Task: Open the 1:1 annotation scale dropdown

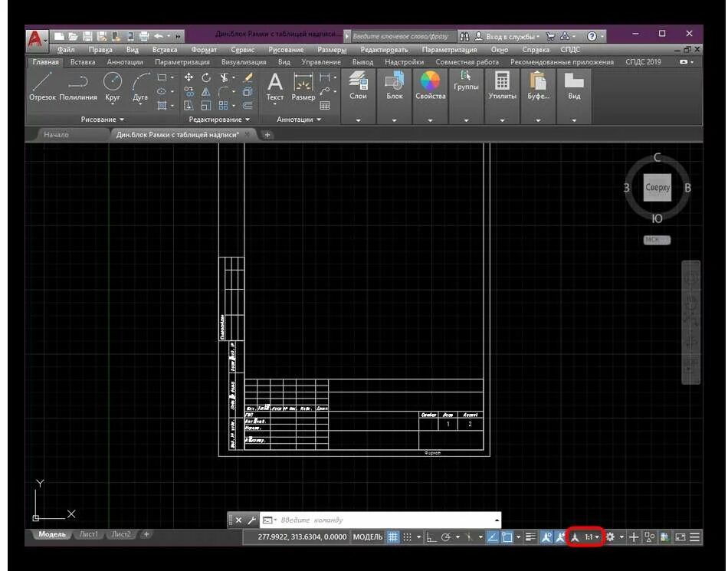Action: pyautogui.click(x=592, y=537)
